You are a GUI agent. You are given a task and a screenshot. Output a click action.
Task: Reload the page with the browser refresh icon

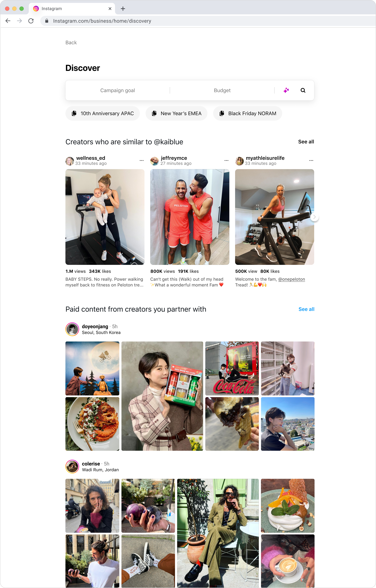click(x=31, y=21)
